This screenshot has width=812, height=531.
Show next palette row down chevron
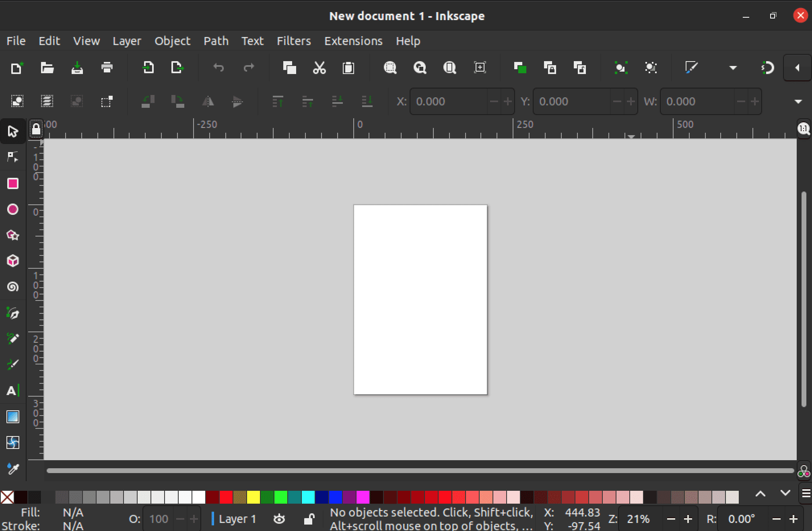tap(785, 493)
